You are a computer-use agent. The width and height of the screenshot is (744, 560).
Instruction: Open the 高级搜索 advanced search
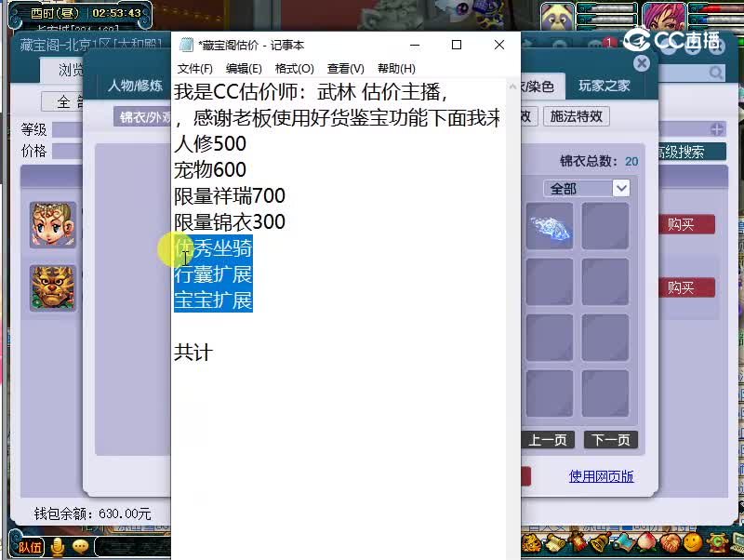pyautogui.click(x=691, y=152)
